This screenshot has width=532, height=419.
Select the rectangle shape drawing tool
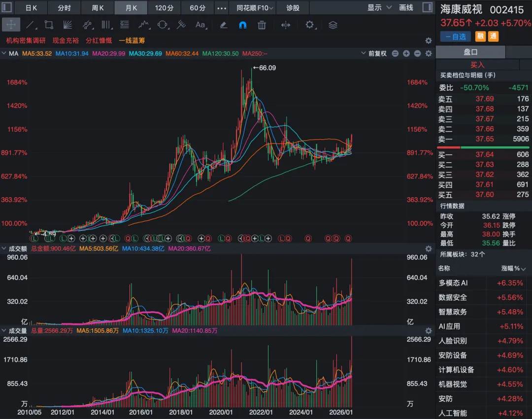pyautogui.click(x=49, y=25)
